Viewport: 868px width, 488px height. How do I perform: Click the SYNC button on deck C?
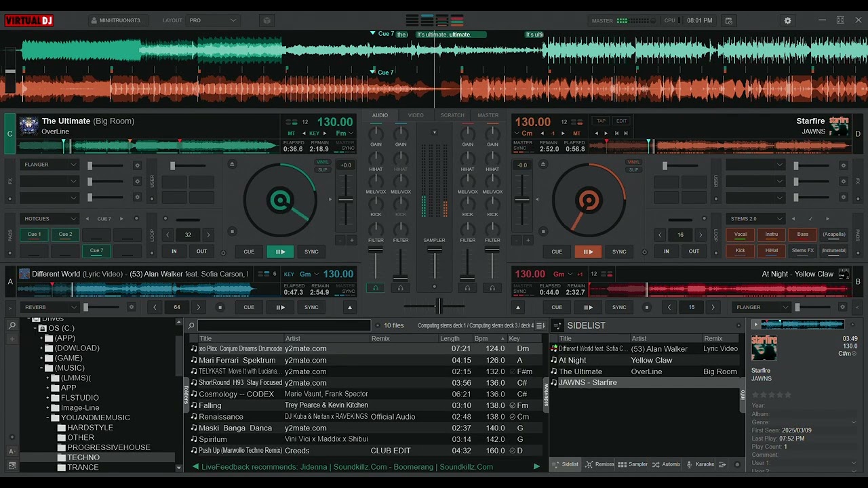pyautogui.click(x=311, y=251)
